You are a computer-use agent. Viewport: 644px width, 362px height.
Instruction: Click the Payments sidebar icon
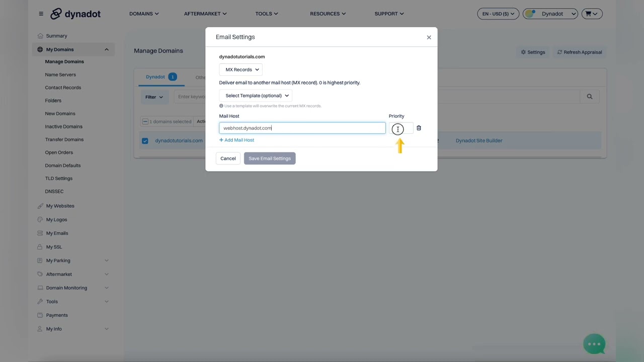coord(40,315)
